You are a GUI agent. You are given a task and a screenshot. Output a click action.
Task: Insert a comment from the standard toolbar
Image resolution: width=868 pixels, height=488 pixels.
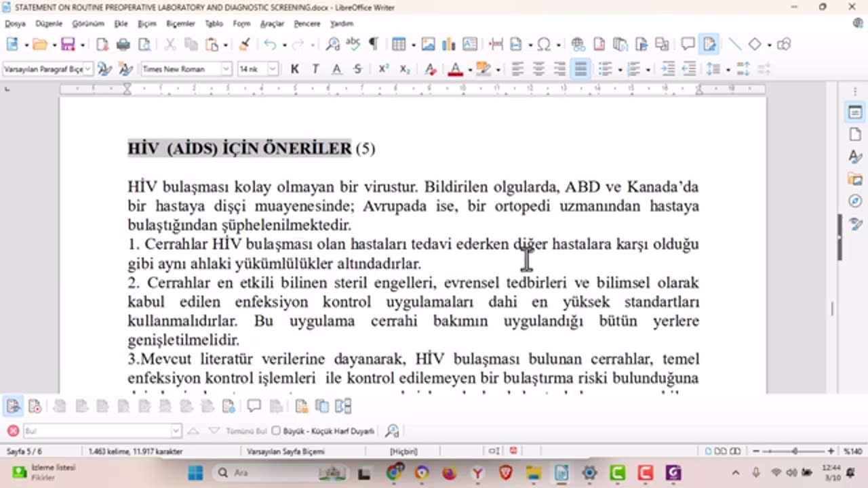688,45
